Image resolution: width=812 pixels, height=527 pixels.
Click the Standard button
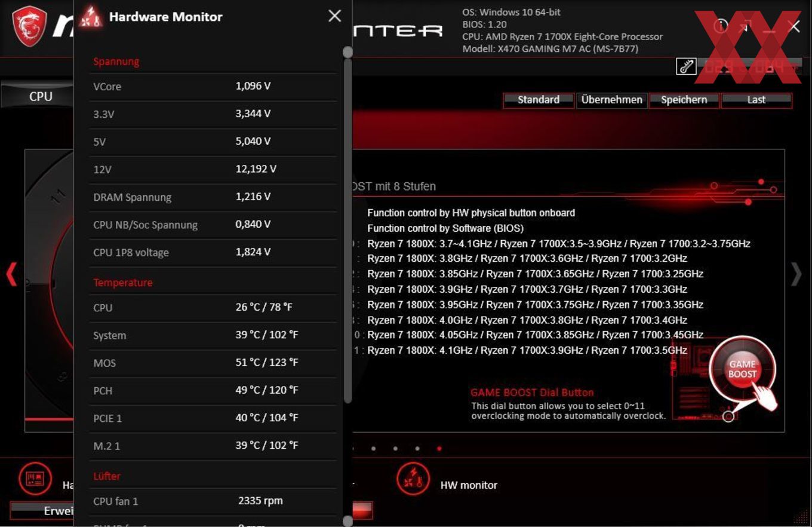[539, 100]
